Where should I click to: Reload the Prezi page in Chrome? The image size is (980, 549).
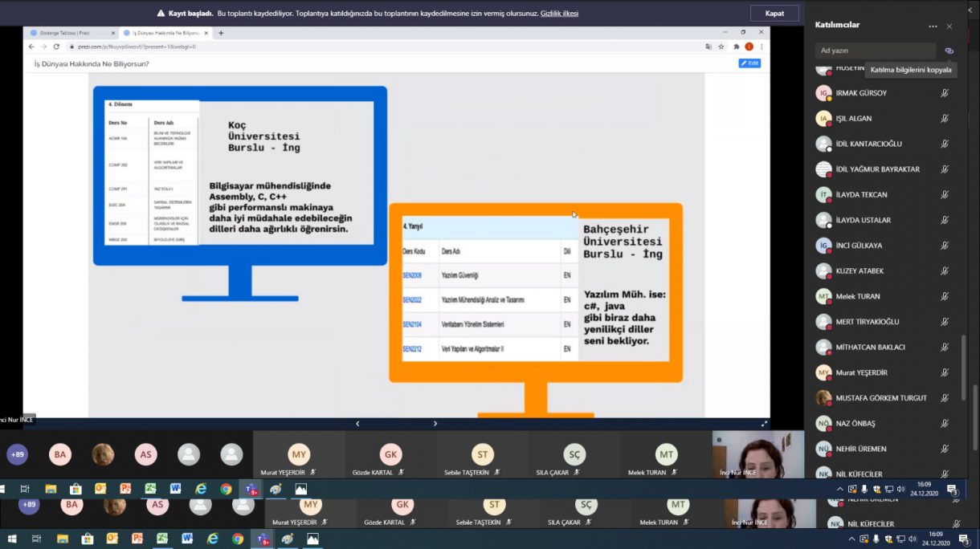coord(56,47)
